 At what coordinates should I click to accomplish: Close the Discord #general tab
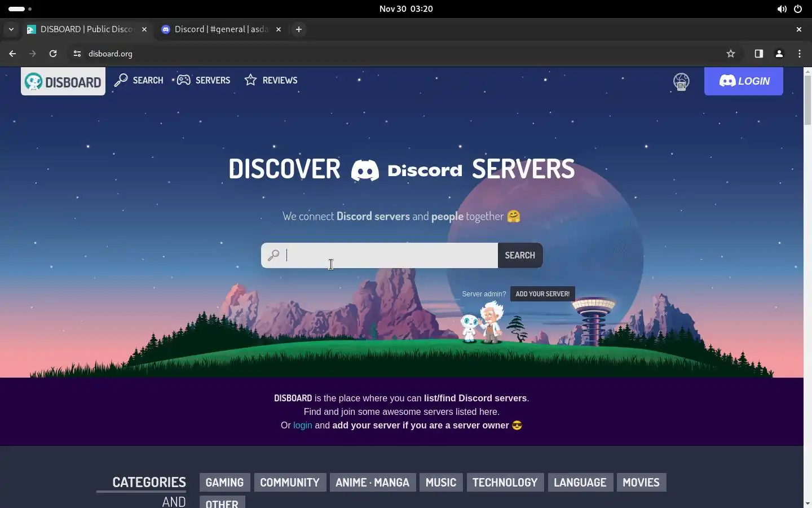click(278, 29)
